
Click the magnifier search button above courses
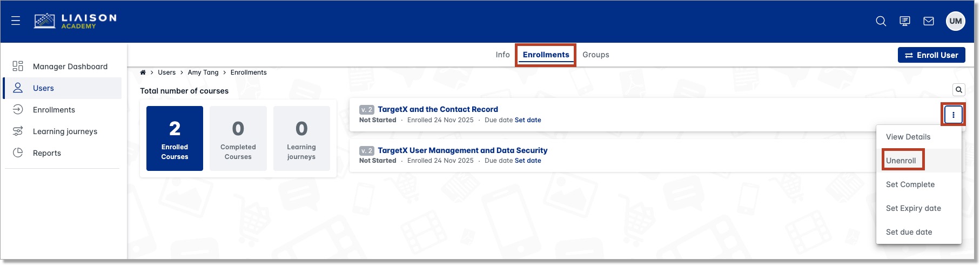click(958, 90)
